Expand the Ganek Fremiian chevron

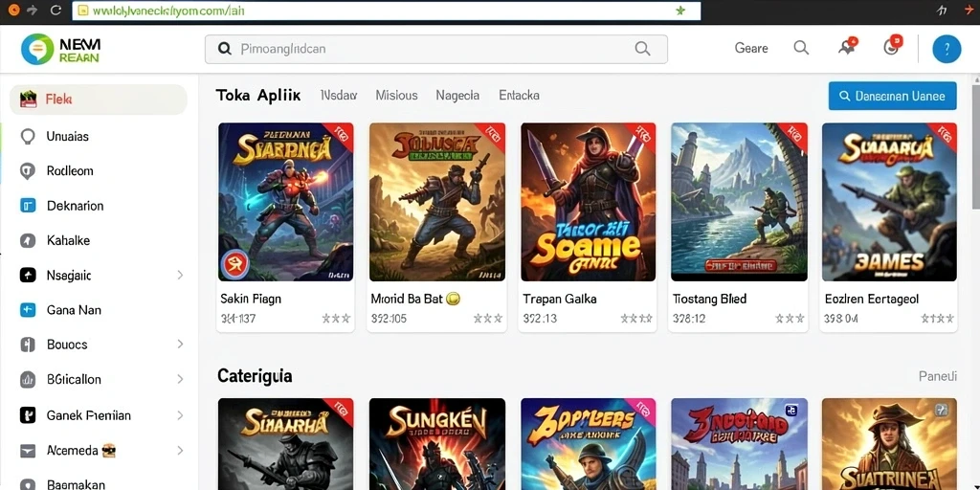pyautogui.click(x=180, y=415)
